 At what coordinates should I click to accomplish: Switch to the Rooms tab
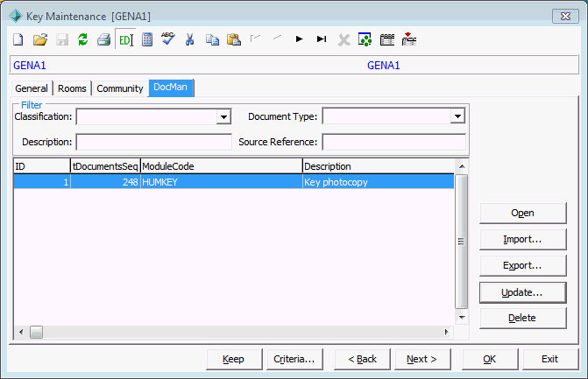click(x=72, y=88)
